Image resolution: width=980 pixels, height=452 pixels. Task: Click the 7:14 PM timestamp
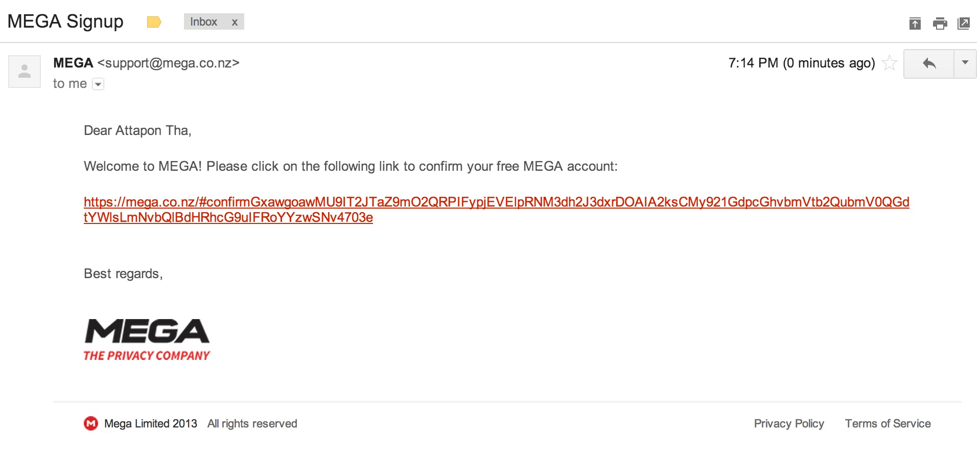[x=753, y=63]
